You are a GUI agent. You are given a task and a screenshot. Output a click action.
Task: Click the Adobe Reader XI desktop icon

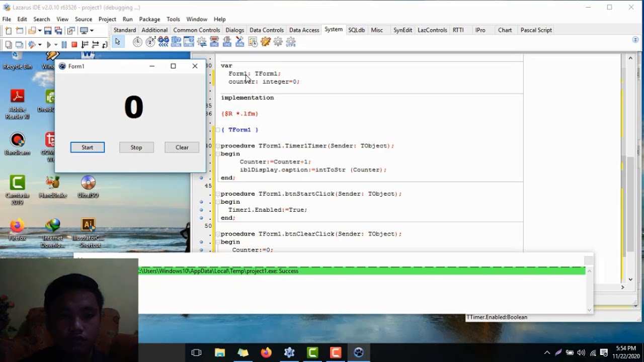[18, 105]
